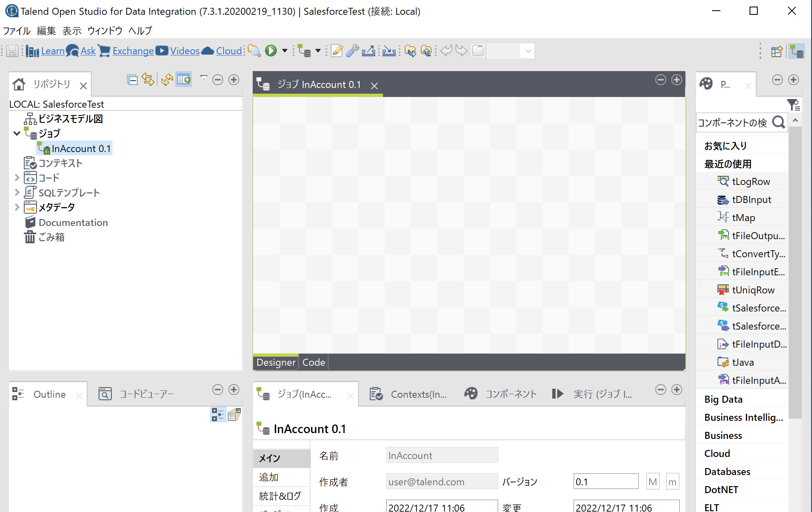This screenshot has width=812, height=512.
Task: Maximize the job designer panel
Action: pos(677,80)
